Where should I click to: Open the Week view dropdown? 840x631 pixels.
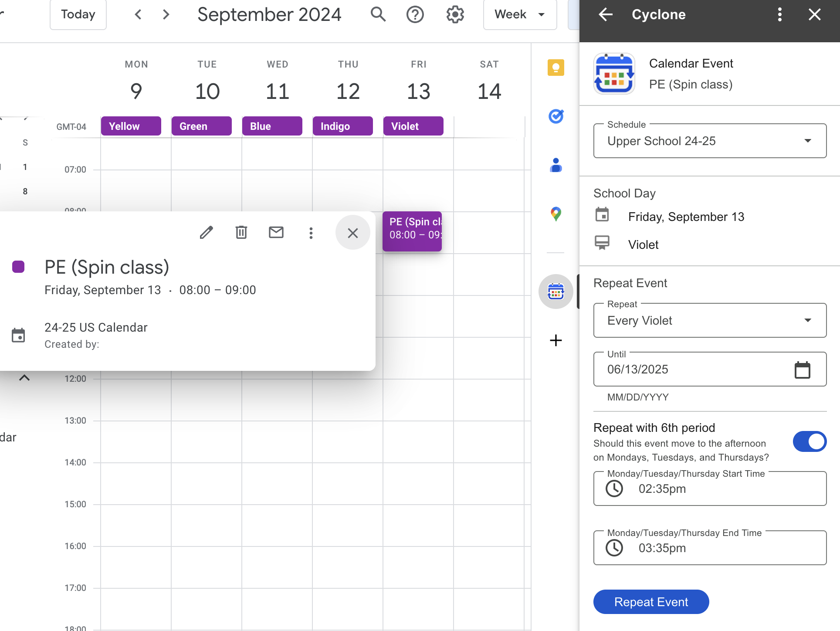[520, 15]
